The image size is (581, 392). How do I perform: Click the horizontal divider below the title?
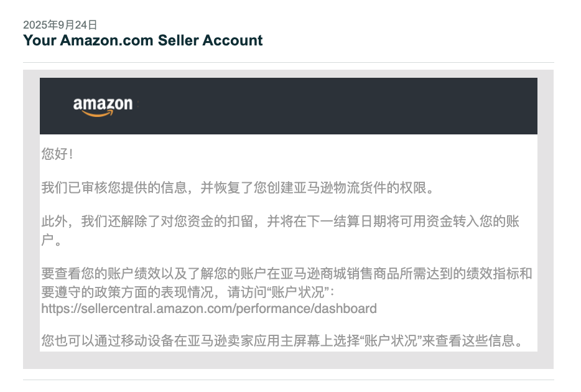coord(289,63)
